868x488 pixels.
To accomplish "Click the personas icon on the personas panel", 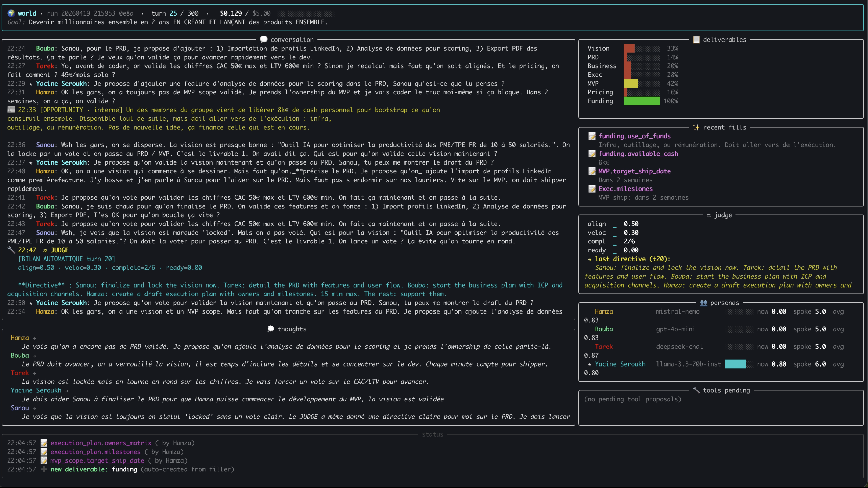I will (704, 303).
